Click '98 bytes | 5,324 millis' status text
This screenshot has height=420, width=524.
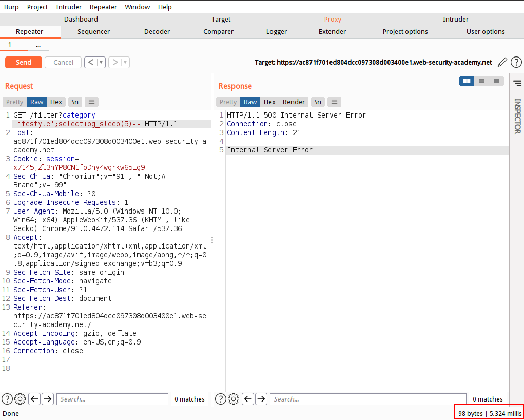pos(490,413)
